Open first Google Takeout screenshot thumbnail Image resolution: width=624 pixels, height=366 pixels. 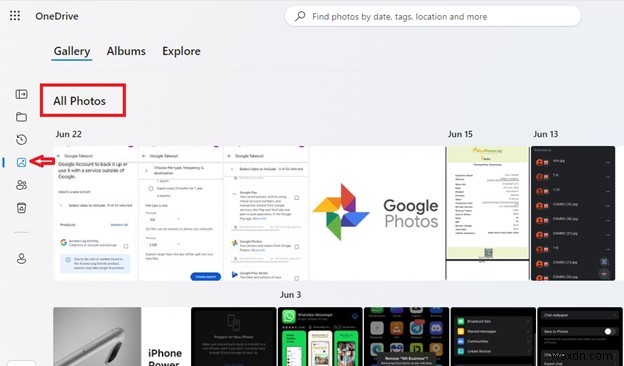tap(95, 213)
